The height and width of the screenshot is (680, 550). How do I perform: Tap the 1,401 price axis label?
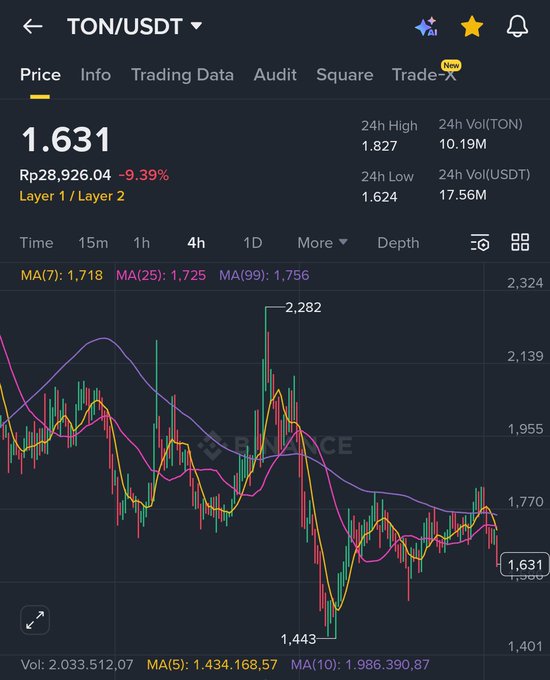point(525,647)
